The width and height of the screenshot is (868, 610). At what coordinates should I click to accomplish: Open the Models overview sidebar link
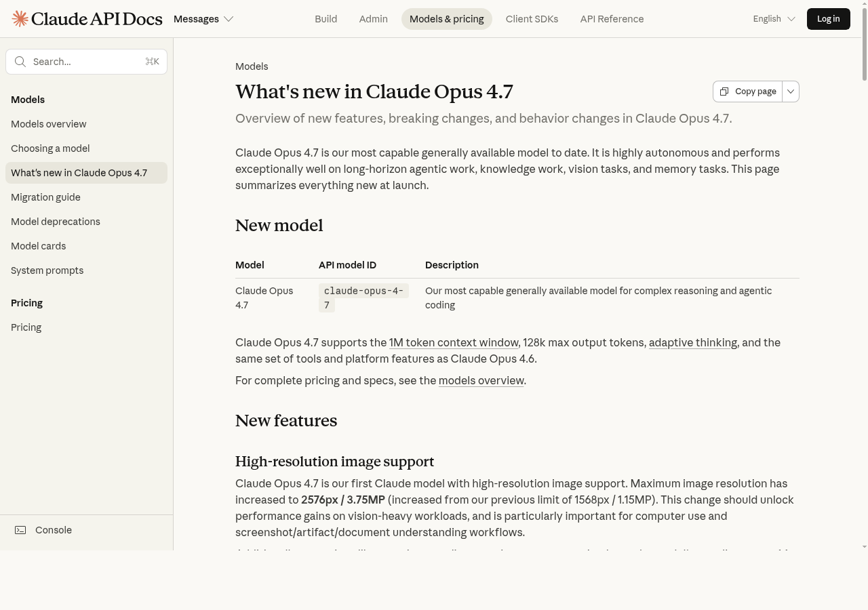tap(48, 123)
